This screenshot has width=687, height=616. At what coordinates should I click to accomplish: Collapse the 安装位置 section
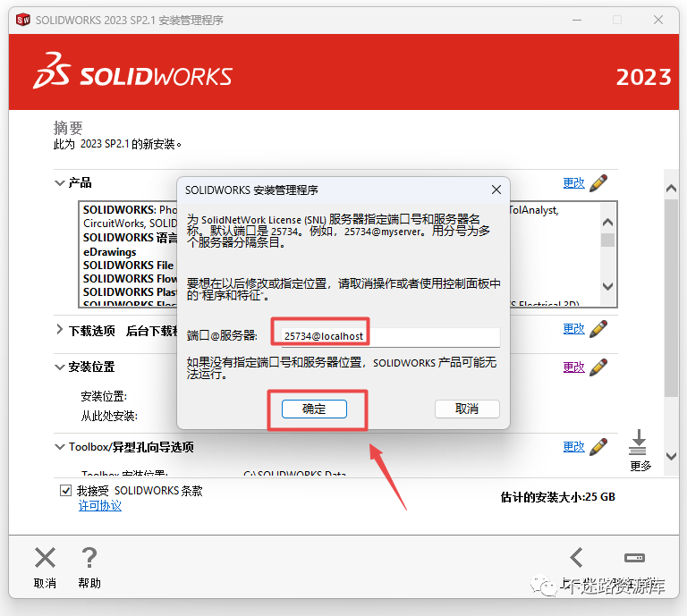pos(59,367)
